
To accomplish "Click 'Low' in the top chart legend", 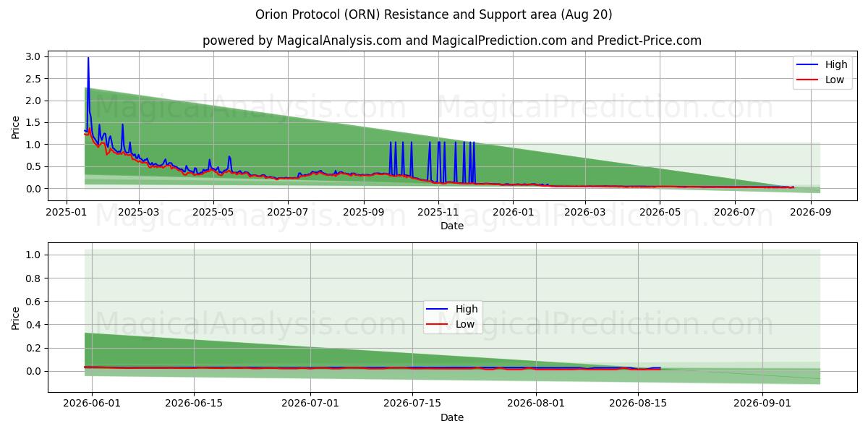I will (x=835, y=80).
